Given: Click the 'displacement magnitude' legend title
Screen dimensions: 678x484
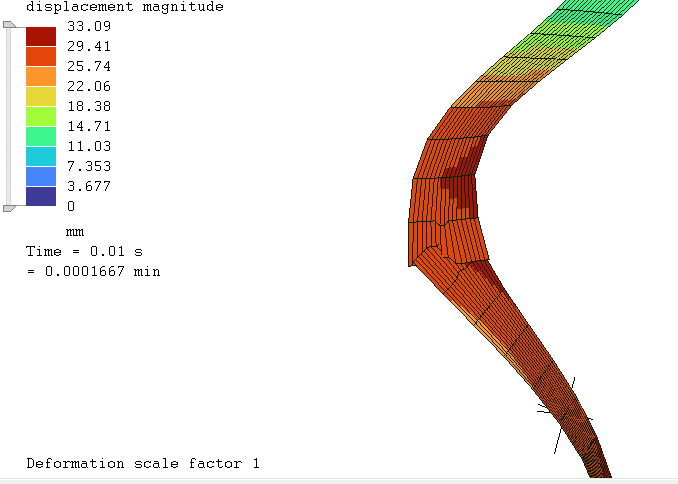Looking at the screenshot, I should [124, 7].
